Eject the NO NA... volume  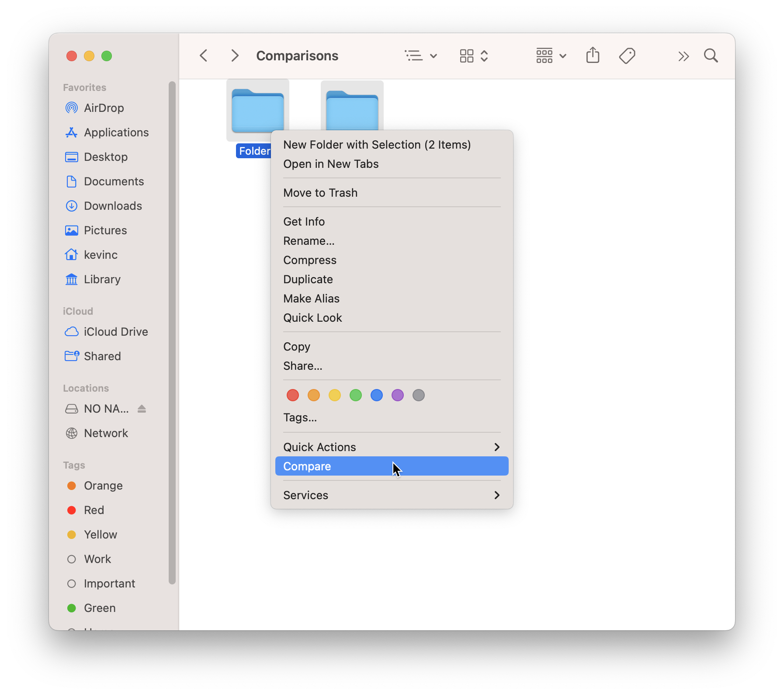tap(142, 409)
